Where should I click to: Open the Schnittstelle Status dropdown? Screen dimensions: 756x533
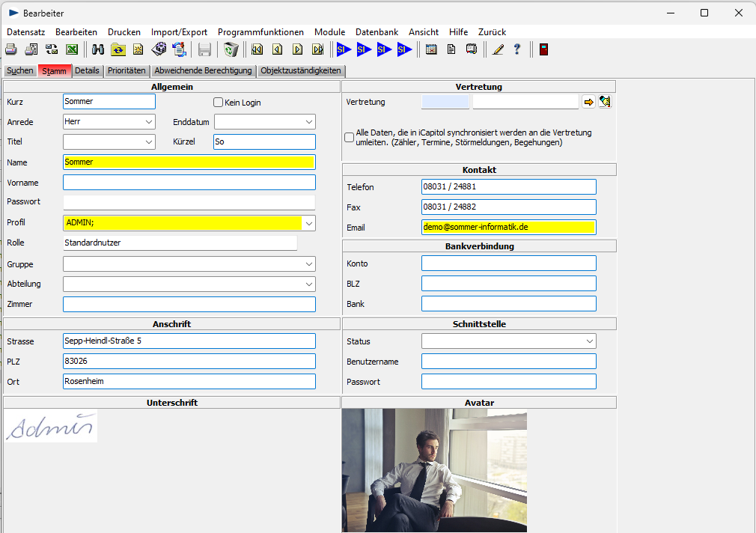(590, 341)
